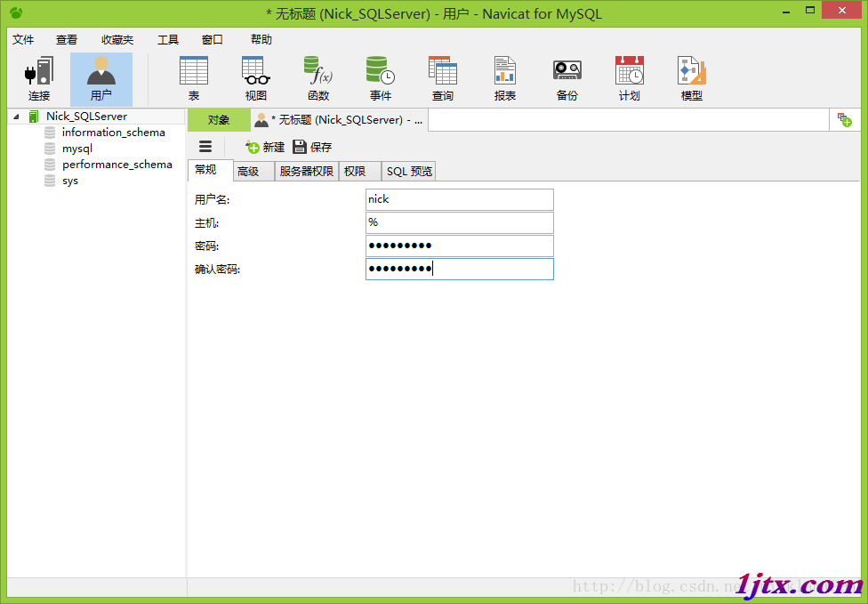Open the Report (报表) toolbar icon
This screenshot has height=604, width=868.
click(x=505, y=79)
